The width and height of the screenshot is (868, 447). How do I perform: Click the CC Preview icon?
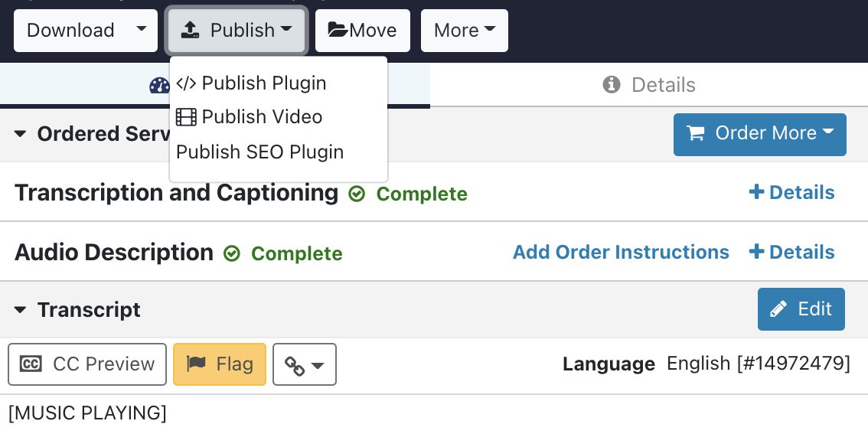(x=31, y=364)
